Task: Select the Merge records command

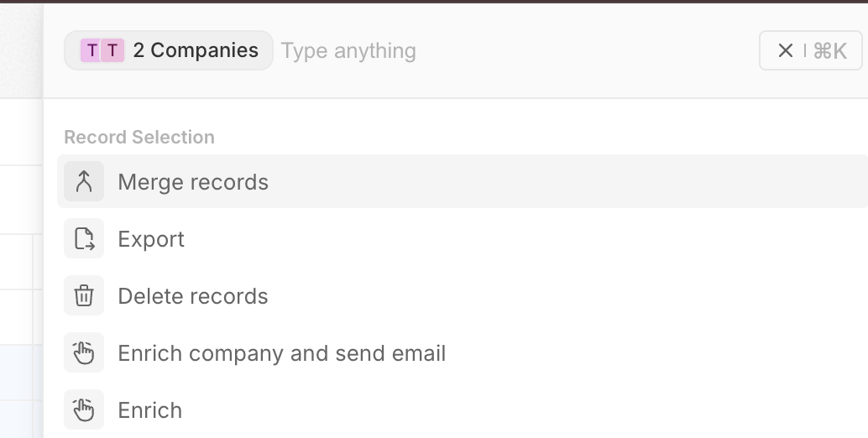Action: click(x=193, y=182)
